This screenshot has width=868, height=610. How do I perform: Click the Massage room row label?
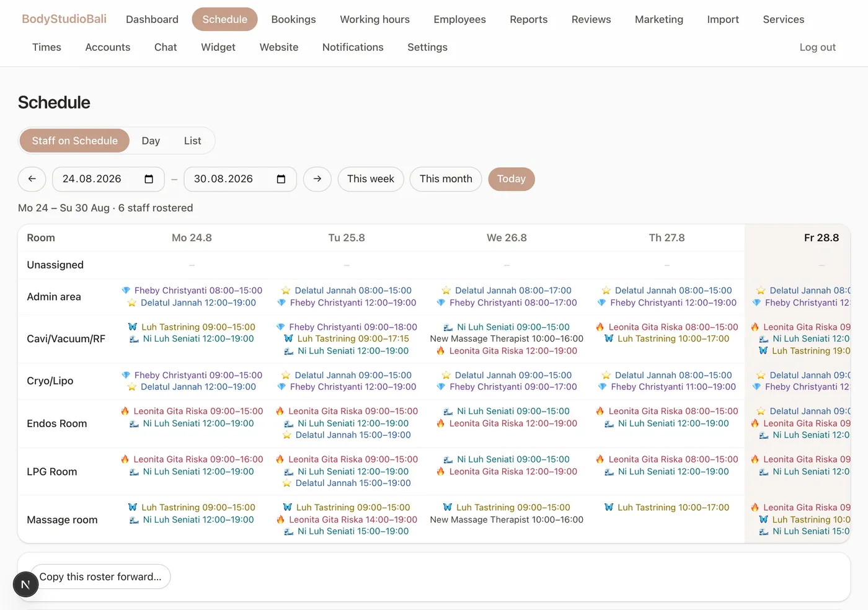click(62, 520)
